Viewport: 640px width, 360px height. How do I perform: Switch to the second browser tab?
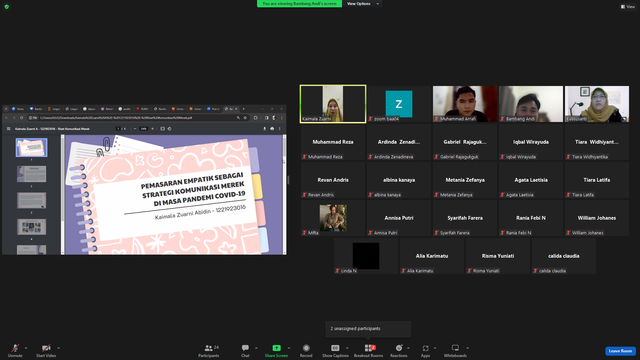[36, 109]
